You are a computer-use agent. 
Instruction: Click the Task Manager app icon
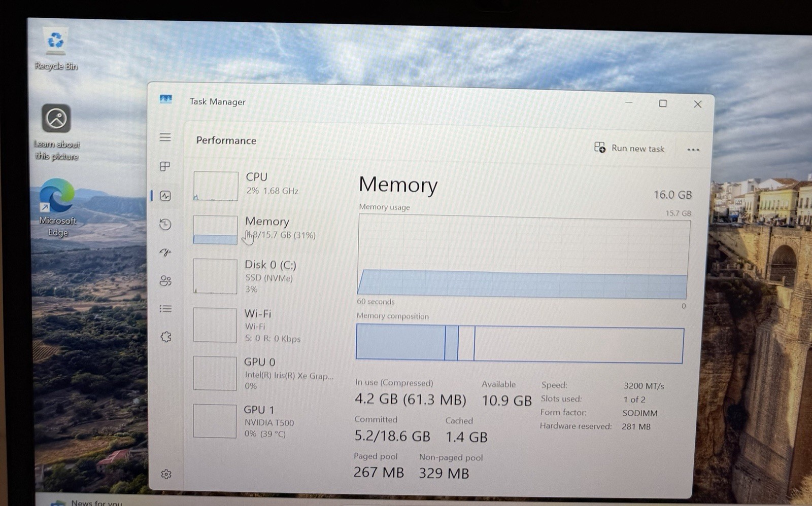pos(166,99)
